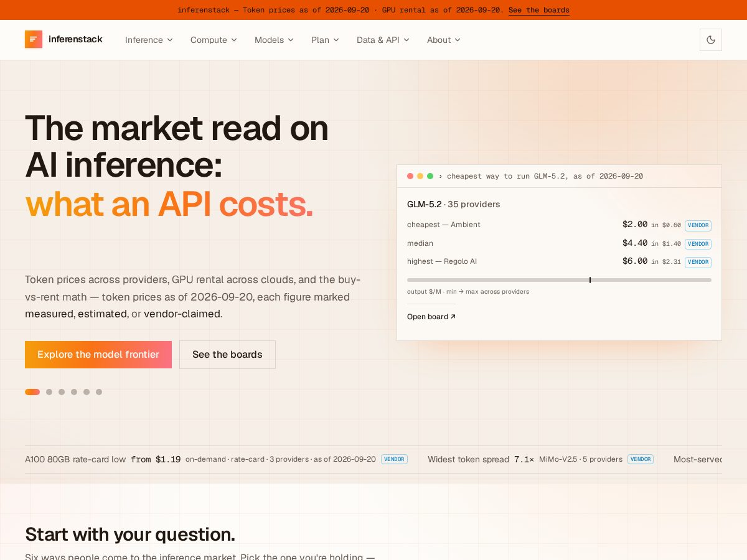This screenshot has width=747, height=560.
Task: Click the chevron next to Inference
Action: pyautogui.click(x=170, y=40)
